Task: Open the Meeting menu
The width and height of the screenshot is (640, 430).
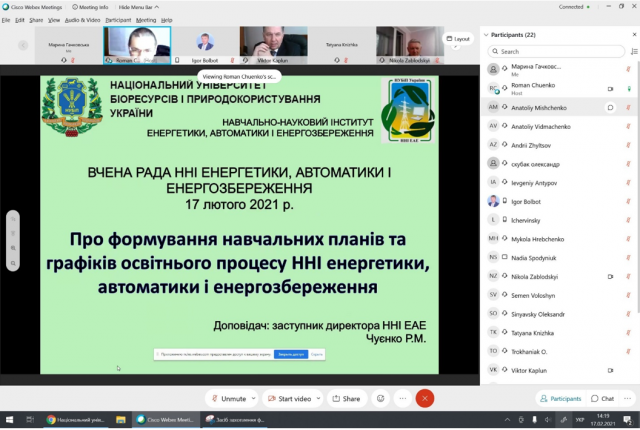Action: coord(146,20)
